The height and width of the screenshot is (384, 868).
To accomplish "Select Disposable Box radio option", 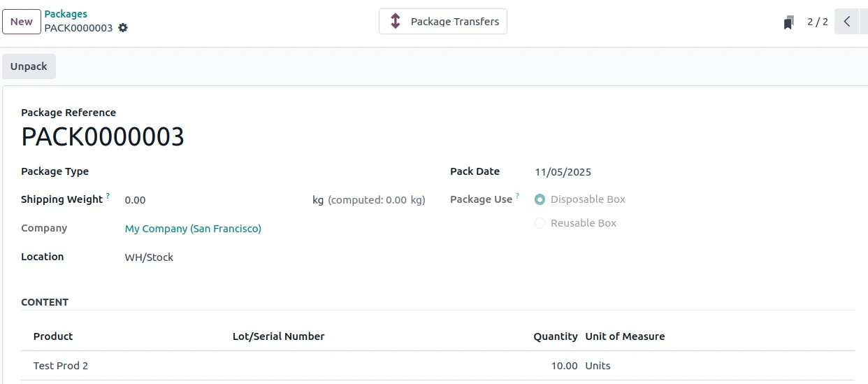I will click(540, 199).
